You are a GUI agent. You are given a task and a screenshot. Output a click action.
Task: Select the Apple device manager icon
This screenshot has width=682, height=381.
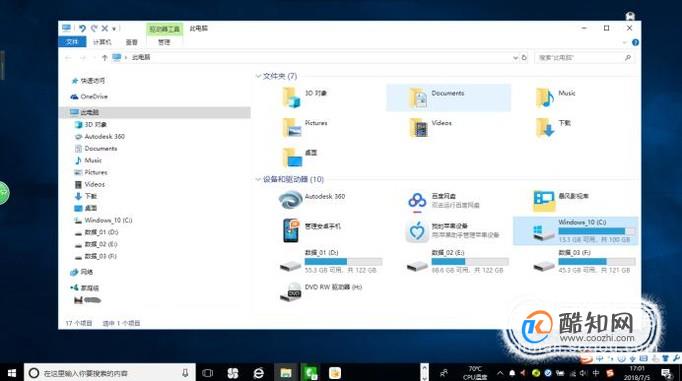click(417, 231)
